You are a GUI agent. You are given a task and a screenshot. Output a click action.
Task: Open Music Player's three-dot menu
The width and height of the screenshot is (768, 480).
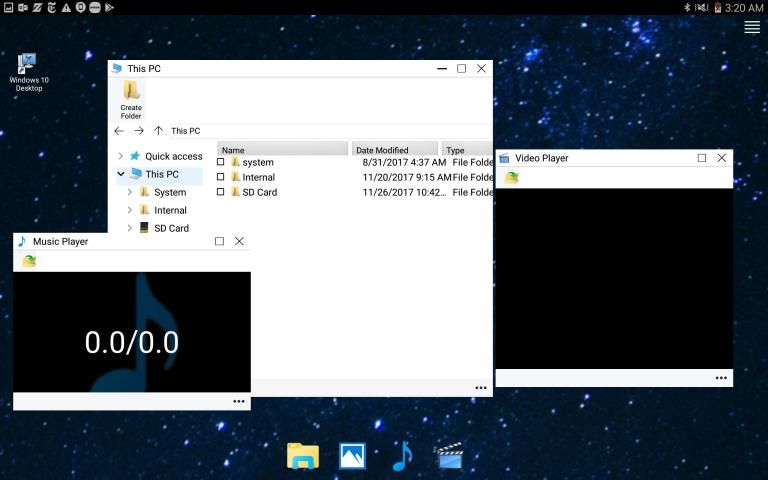238,401
